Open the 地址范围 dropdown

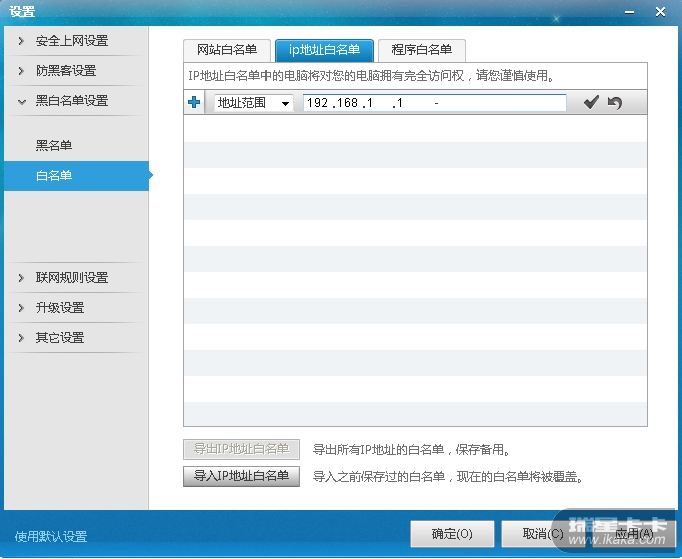(x=254, y=103)
